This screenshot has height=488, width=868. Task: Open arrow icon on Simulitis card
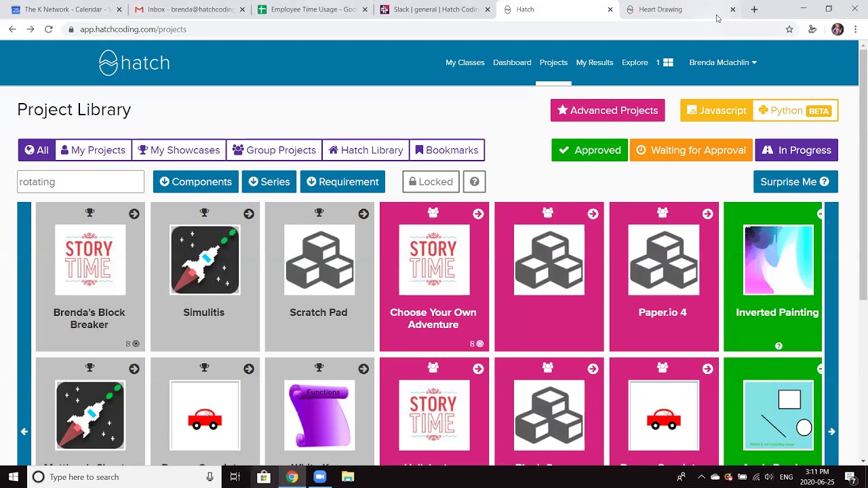coord(249,213)
